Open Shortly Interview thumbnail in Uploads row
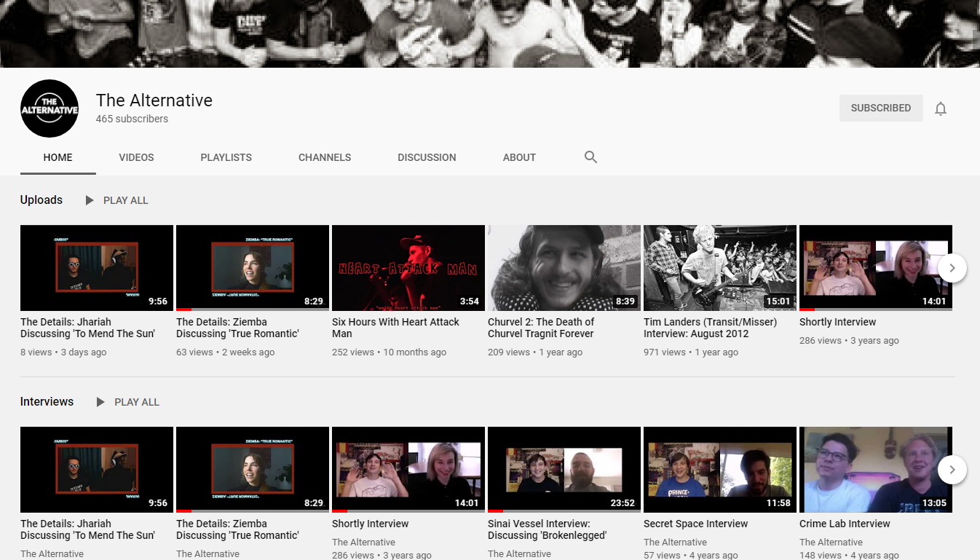Screen dimensions: 980x560 pyautogui.click(x=876, y=268)
